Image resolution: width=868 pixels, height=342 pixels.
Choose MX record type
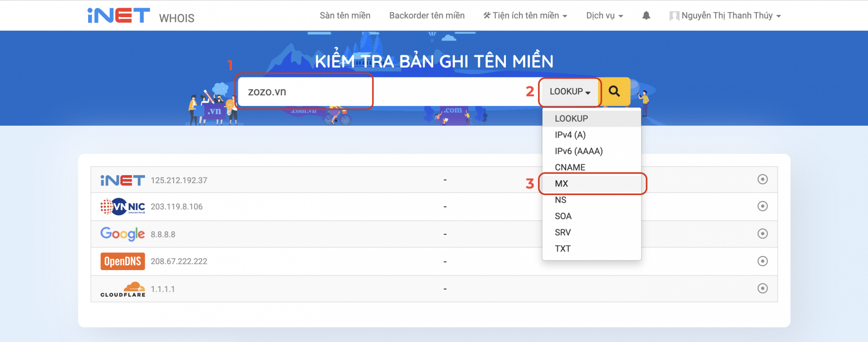(x=591, y=184)
